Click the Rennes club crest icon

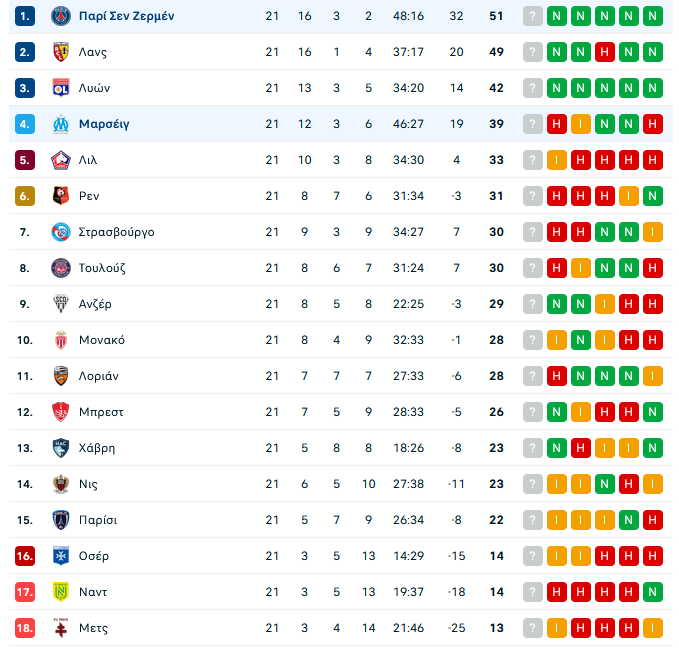pos(61,196)
